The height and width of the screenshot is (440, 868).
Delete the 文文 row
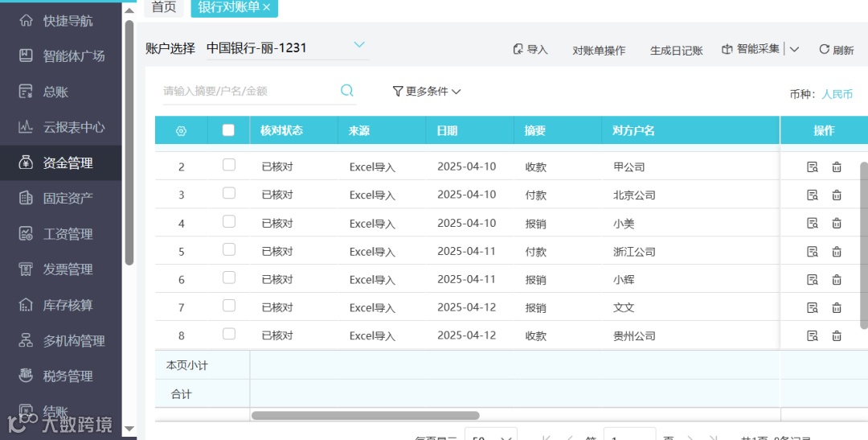pyautogui.click(x=837, y=307)
